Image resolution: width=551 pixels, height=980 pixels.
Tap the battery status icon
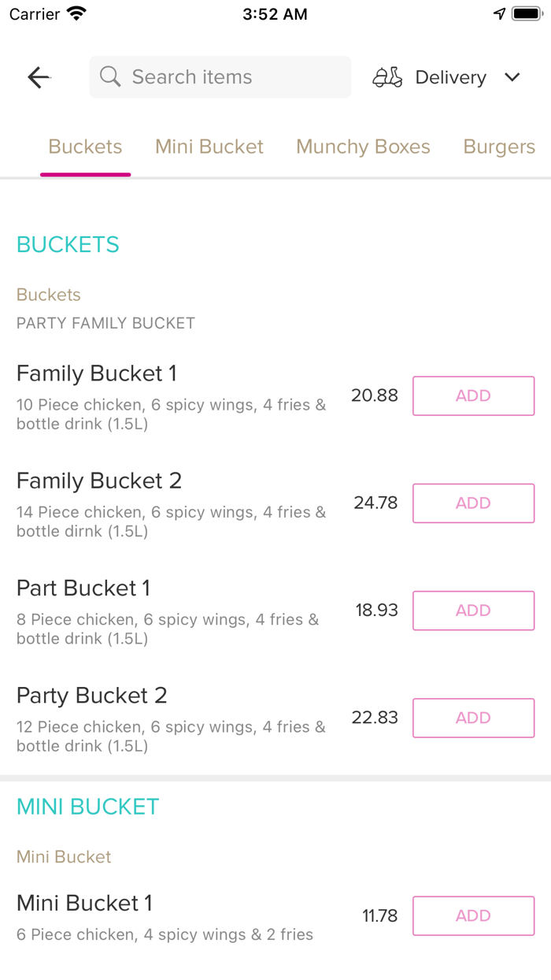click(x=526, y=14)
